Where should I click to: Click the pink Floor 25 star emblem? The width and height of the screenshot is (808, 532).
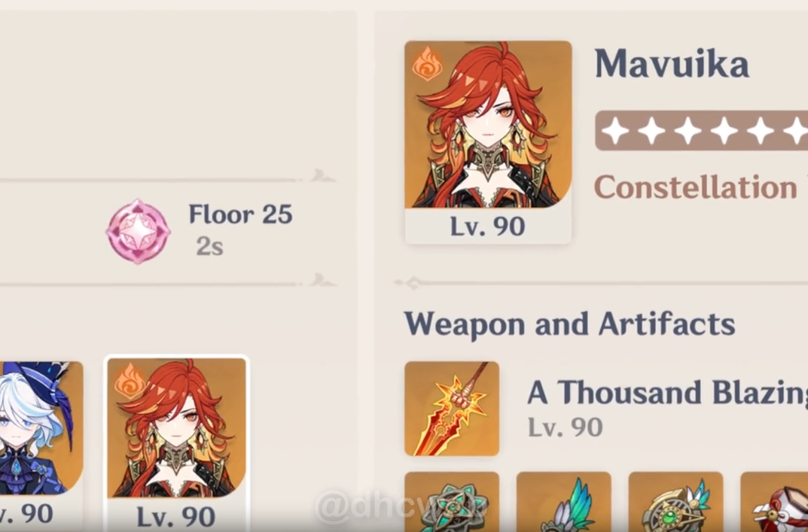138,232
